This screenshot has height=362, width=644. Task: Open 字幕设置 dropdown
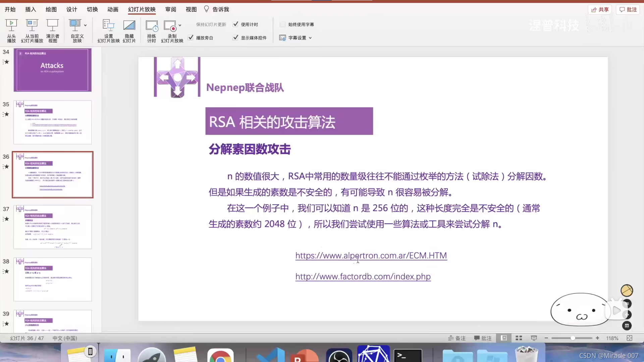297,38
